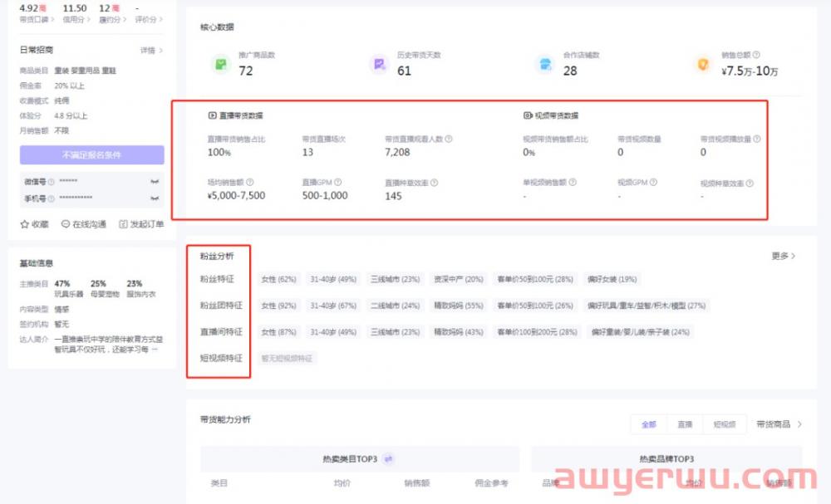Open help icon for 场均销售额

[x=249, y=182]
